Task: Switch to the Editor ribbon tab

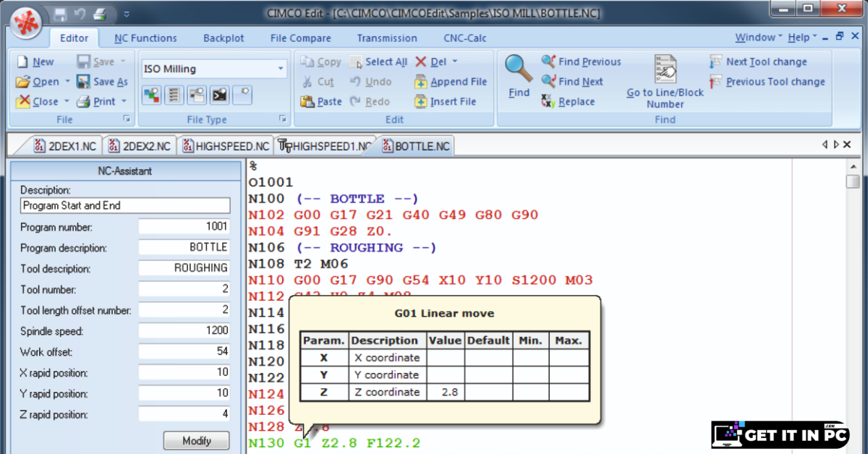Action: click(74, 38)
